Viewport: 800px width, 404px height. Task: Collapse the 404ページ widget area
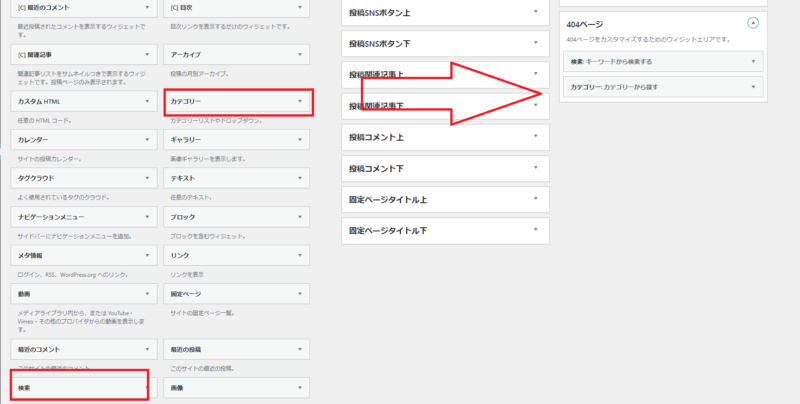coord(753,21)
